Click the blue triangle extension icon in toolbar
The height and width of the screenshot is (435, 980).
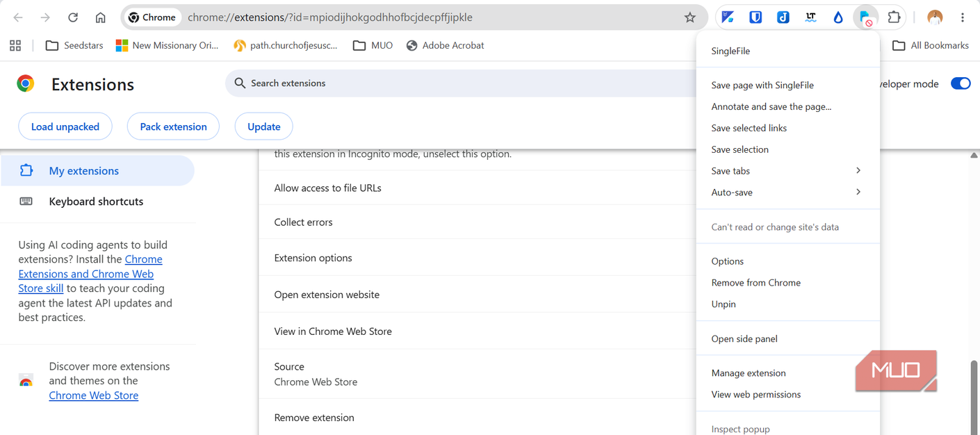coord(728,17)
